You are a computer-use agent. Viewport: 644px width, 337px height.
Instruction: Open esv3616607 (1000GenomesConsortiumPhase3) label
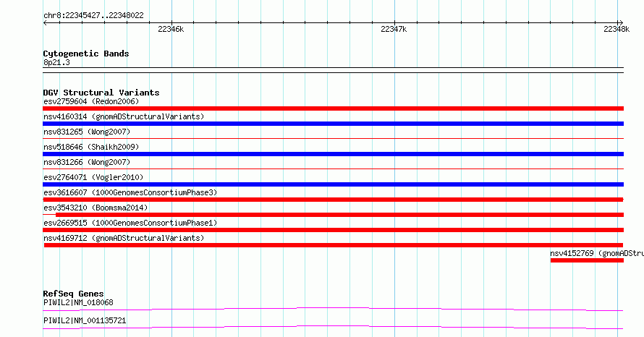(x=130, y=192)
